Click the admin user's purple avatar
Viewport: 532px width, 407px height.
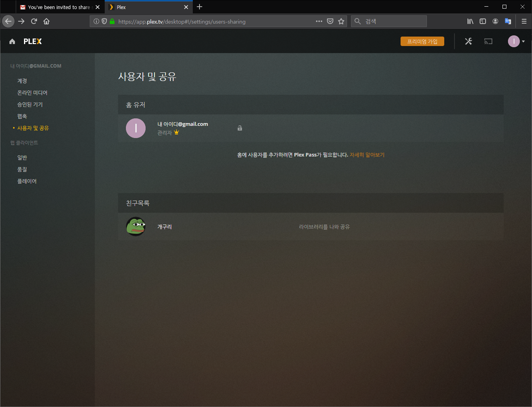136,128
